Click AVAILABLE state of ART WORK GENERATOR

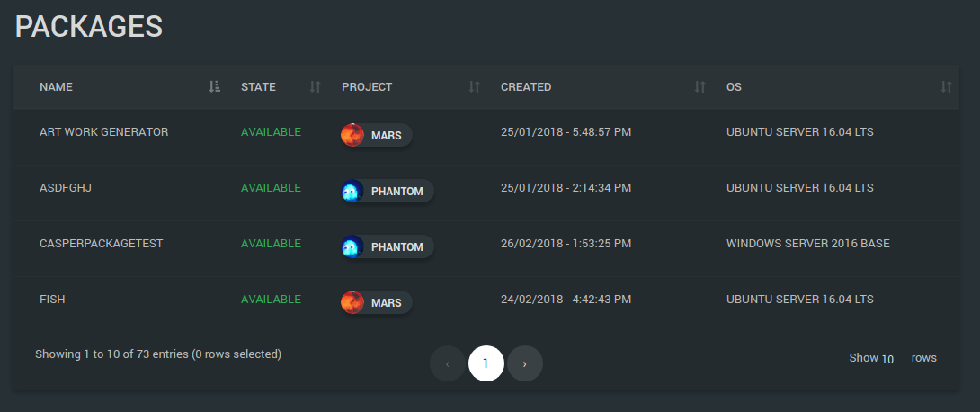(x=272, y=132)
